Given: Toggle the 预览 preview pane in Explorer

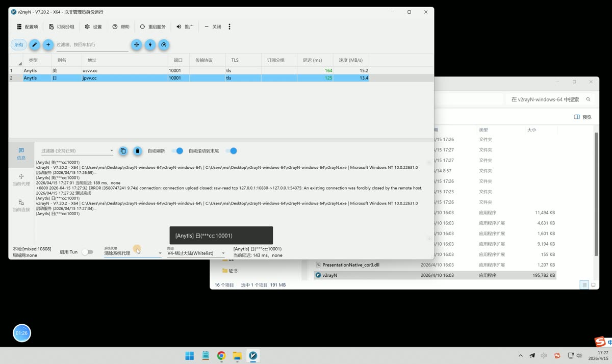Looking at the screenshot, I should [x=582, y=117].
